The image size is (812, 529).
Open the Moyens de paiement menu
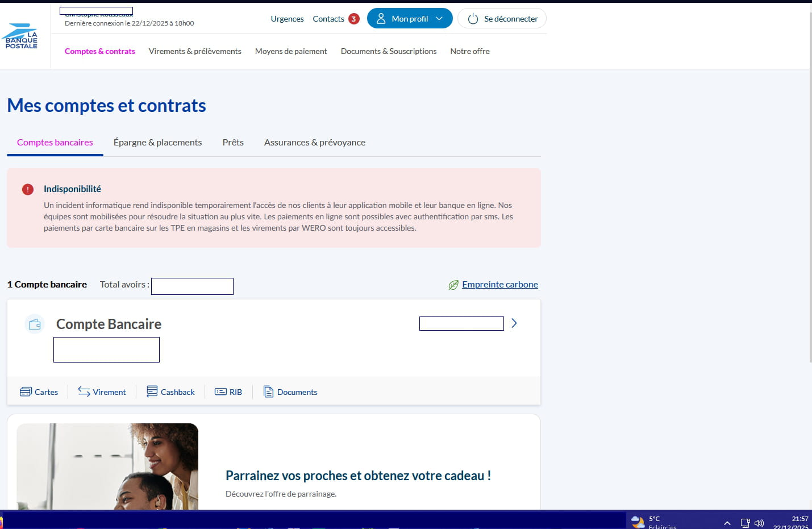tap(291, 51)
